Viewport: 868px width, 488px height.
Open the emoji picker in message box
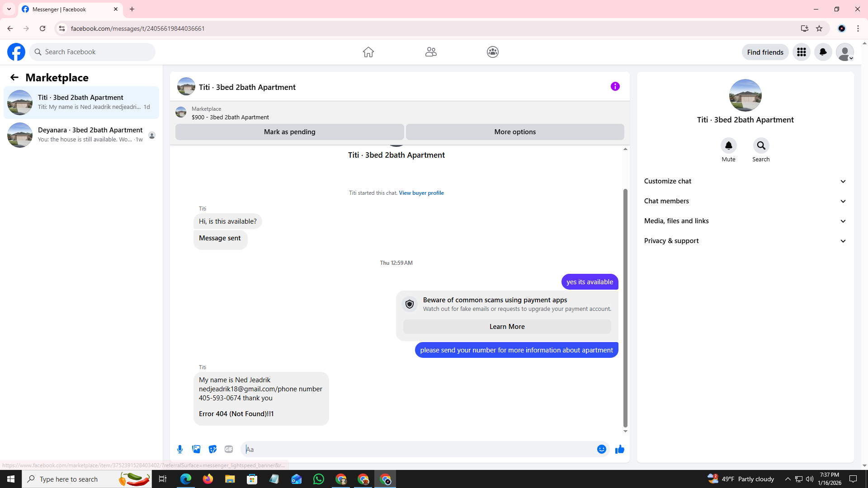[601, 449]
